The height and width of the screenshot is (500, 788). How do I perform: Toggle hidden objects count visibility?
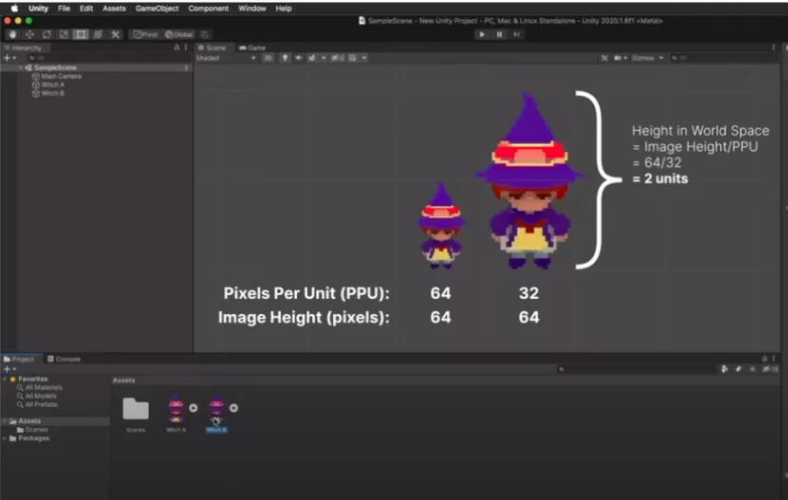click(x=337, y=58)
